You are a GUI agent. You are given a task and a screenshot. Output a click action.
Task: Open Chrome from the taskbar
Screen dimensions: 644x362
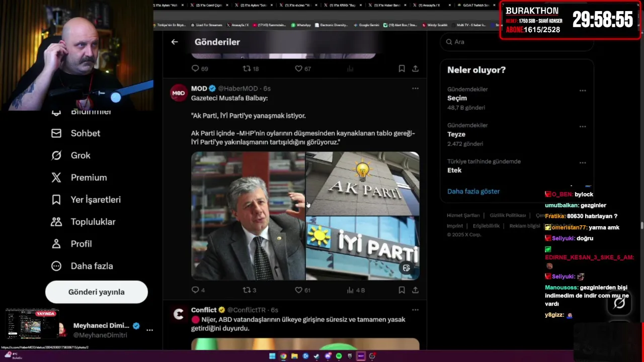[283, 356]
